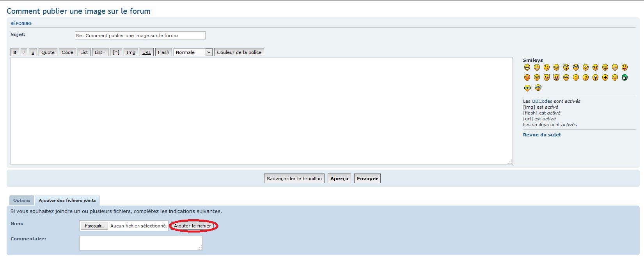Open Couleur de la police picker

click(x=239, y=52)
